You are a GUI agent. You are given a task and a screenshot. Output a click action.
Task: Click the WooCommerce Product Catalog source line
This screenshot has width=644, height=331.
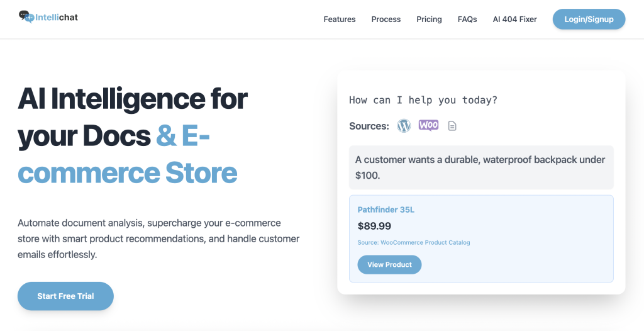(414, 242)
